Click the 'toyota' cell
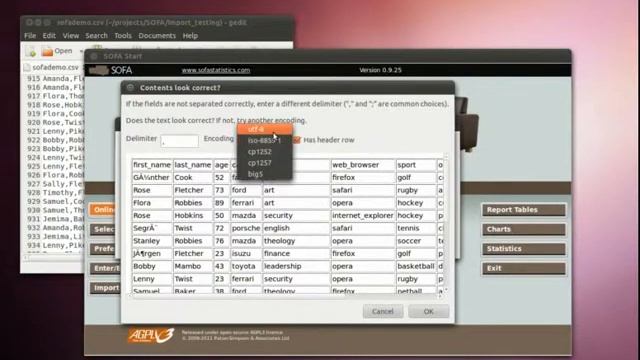 coord(245,266)
